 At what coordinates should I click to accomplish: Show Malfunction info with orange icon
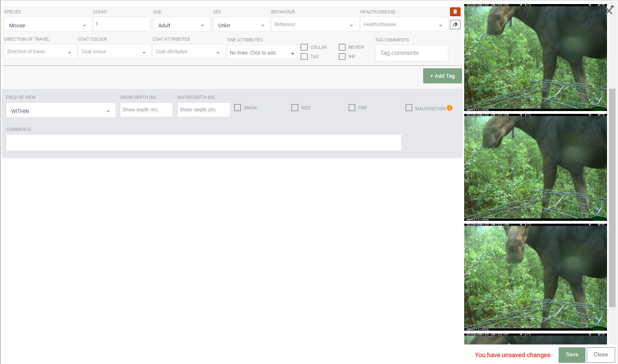(x=450, y=108)
